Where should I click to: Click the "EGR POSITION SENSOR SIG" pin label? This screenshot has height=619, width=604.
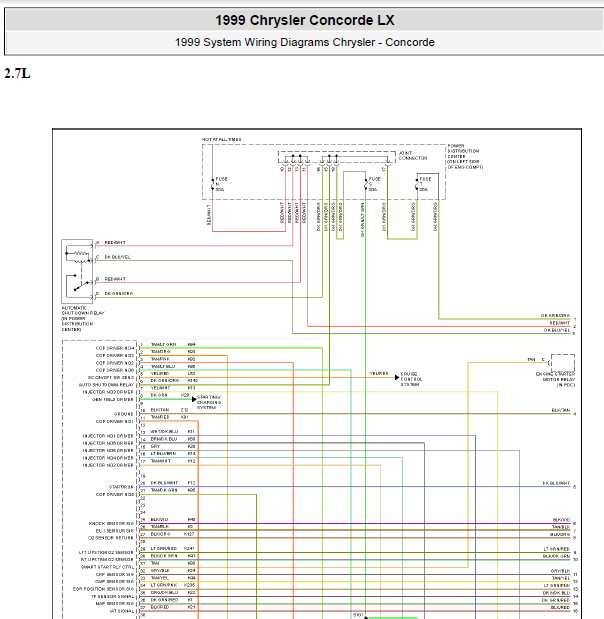click(x=103, y=589)
